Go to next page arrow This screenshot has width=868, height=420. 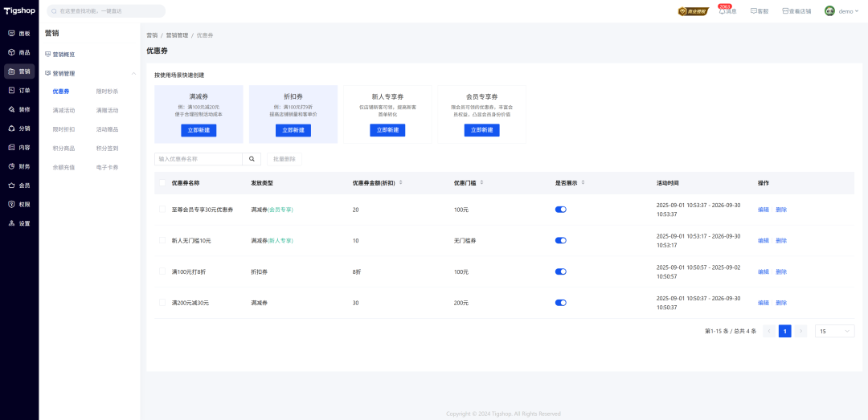pos(800,331)
